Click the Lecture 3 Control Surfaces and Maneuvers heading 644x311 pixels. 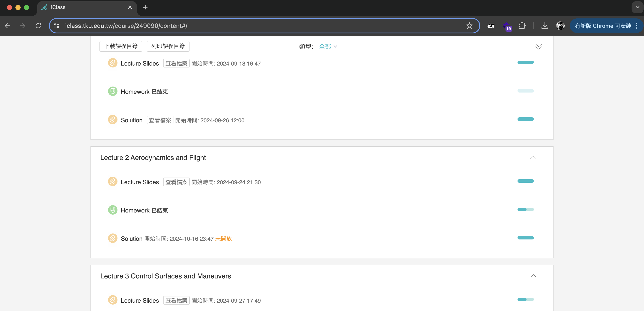(x=166, y=276)
